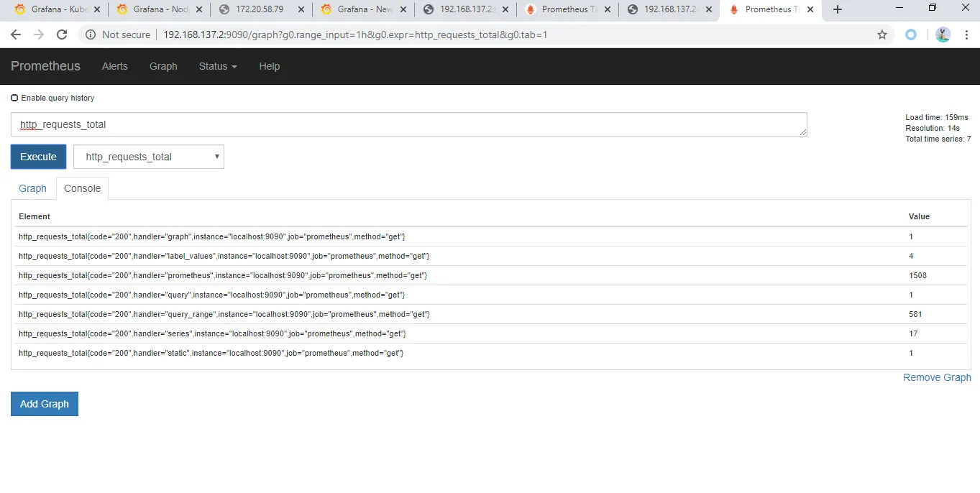
Task: Click the Not secure site info icon
Action: coord(91,34)
